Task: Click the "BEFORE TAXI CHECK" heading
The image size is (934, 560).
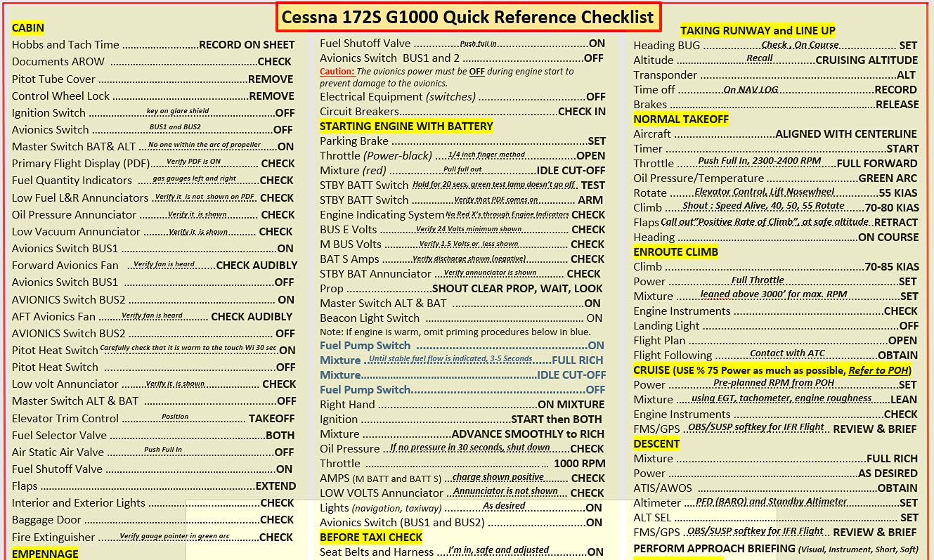Action: tap(371, 538)
